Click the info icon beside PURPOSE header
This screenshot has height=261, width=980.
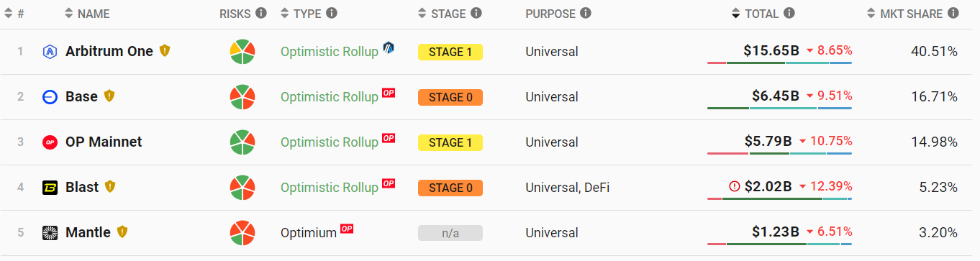(586, 13)
